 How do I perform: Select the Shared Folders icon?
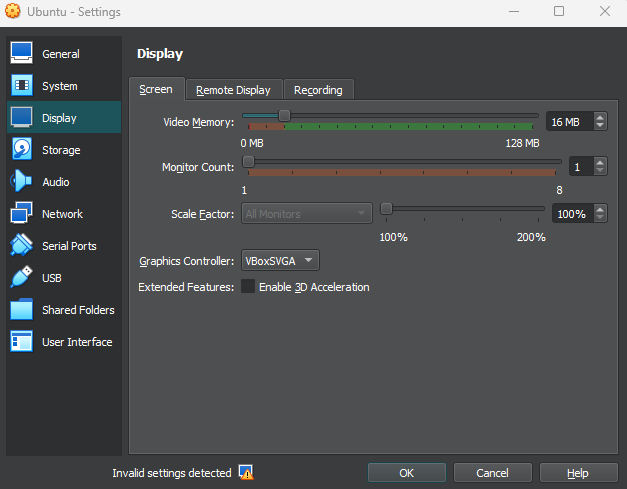tap(22, 310)
